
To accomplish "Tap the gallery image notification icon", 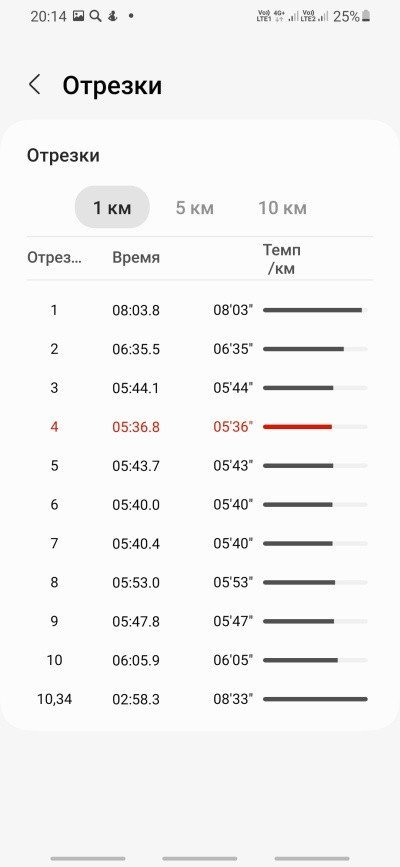I will click(x=79, y=17).
